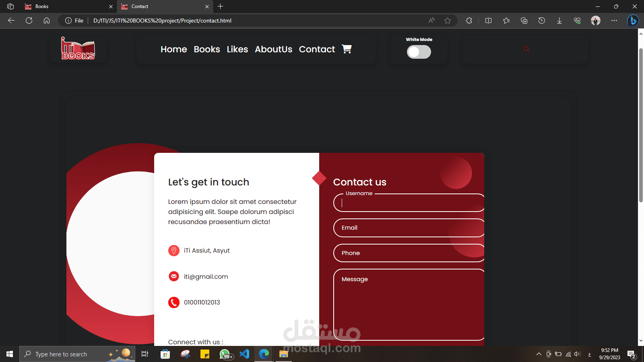Open Read aloud in address bar
This screenshot has height=362, width=644.
click(431, 21)
